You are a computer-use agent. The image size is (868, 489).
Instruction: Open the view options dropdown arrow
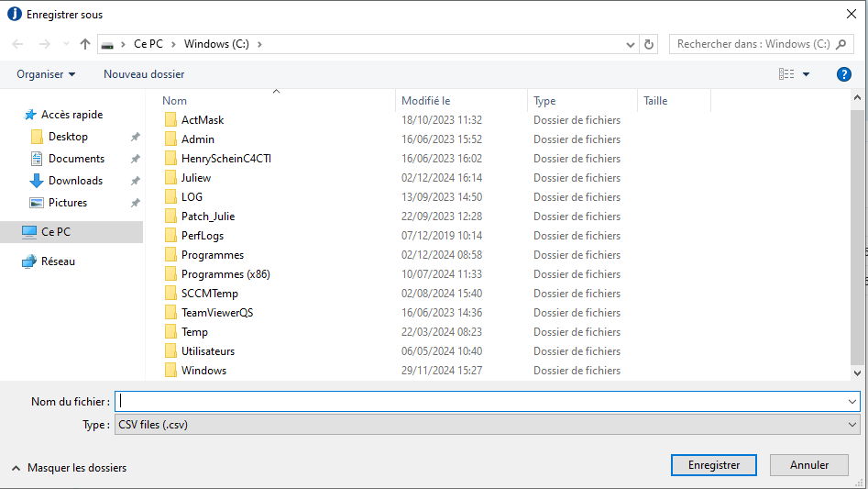(x=806, y=74)
